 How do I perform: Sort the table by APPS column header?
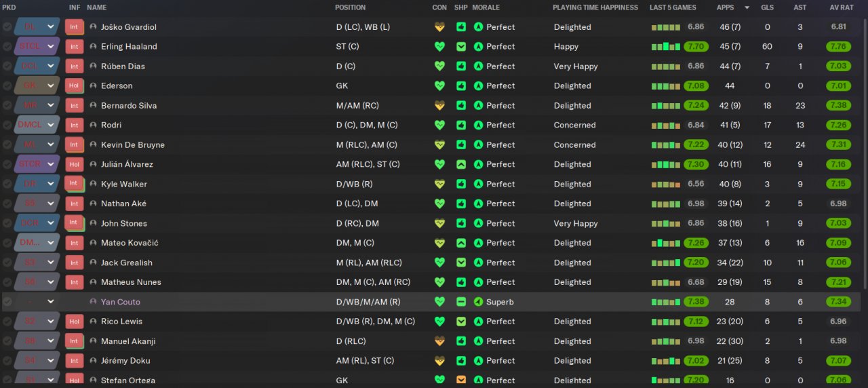point(725,7)
